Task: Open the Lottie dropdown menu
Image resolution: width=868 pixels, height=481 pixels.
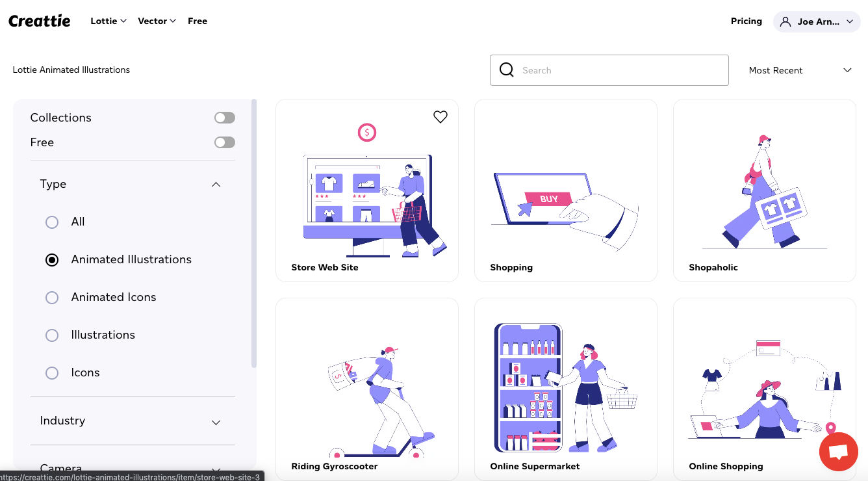Action: [108, 21]
